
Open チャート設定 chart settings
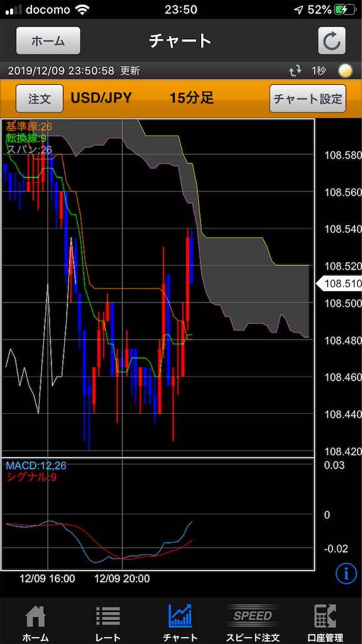click(308, 99)
